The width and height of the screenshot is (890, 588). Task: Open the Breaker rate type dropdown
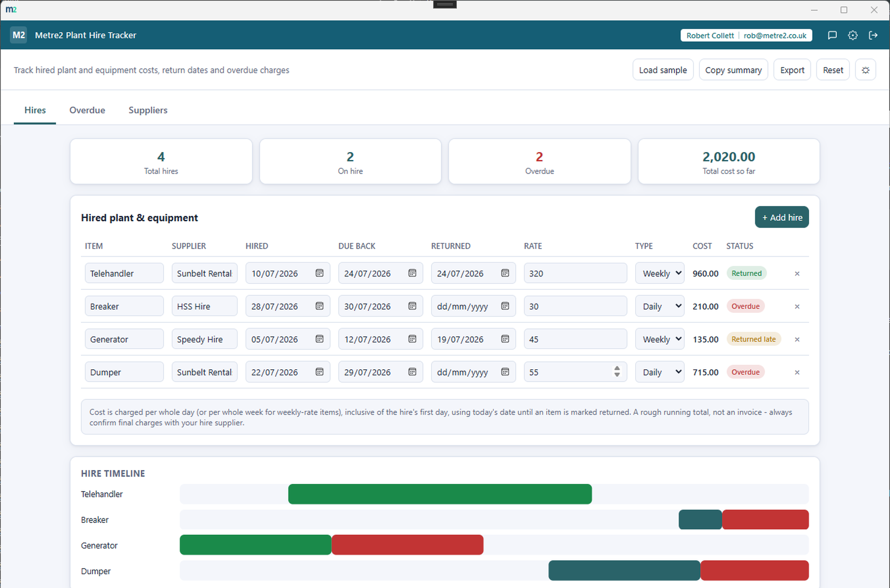[659, 306]
